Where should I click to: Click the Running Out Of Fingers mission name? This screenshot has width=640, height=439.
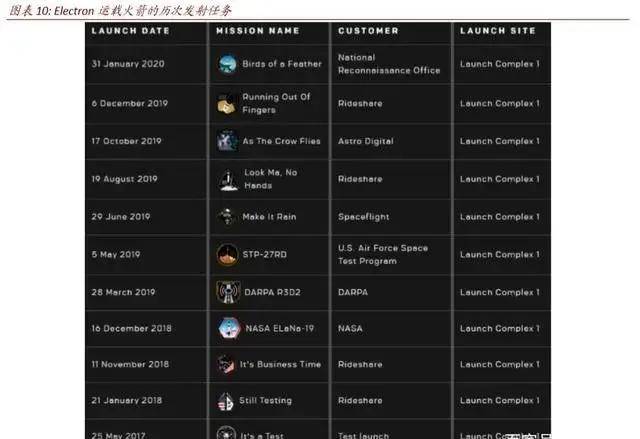[276, 104]
